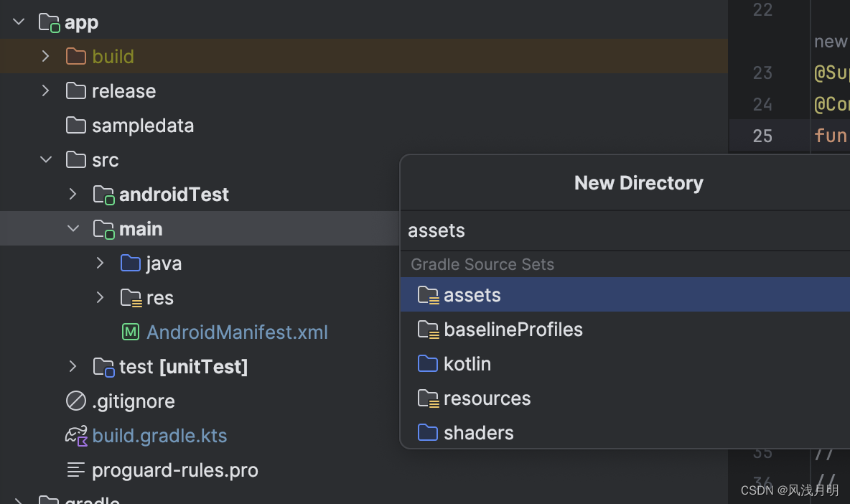Collapse the src folder

(46, 159)
